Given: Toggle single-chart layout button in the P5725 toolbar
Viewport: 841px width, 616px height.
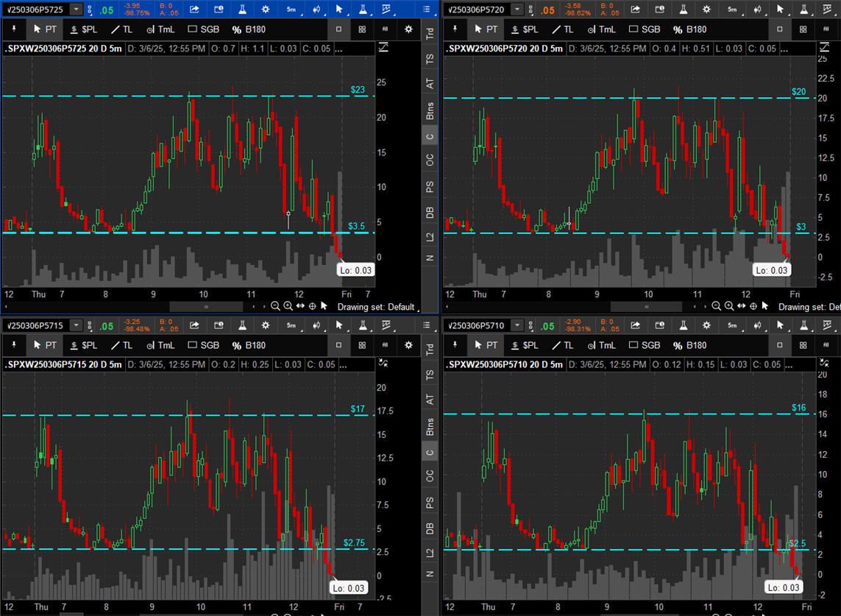Looking at the screenshot, I should 338,29.
